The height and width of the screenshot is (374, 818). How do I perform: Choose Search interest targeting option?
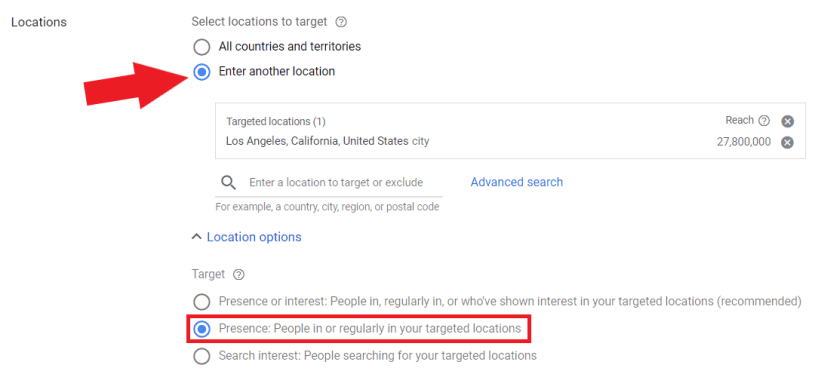click(201, 356)
